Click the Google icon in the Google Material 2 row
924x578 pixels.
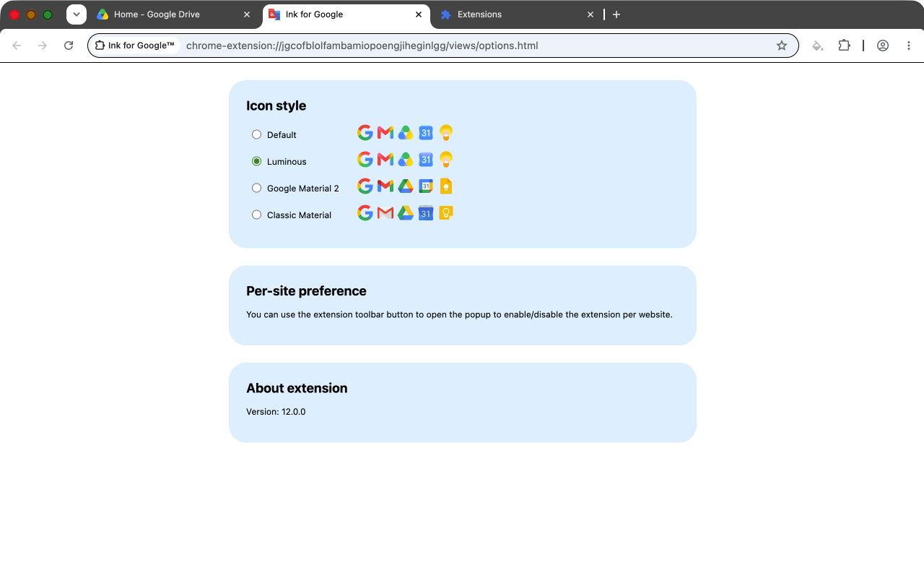coord(365,186)
